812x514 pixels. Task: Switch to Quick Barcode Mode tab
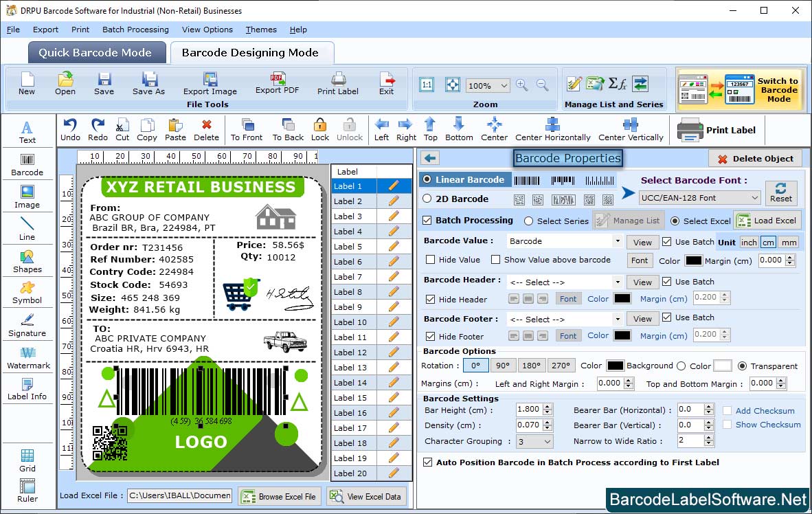pos(97,53)
